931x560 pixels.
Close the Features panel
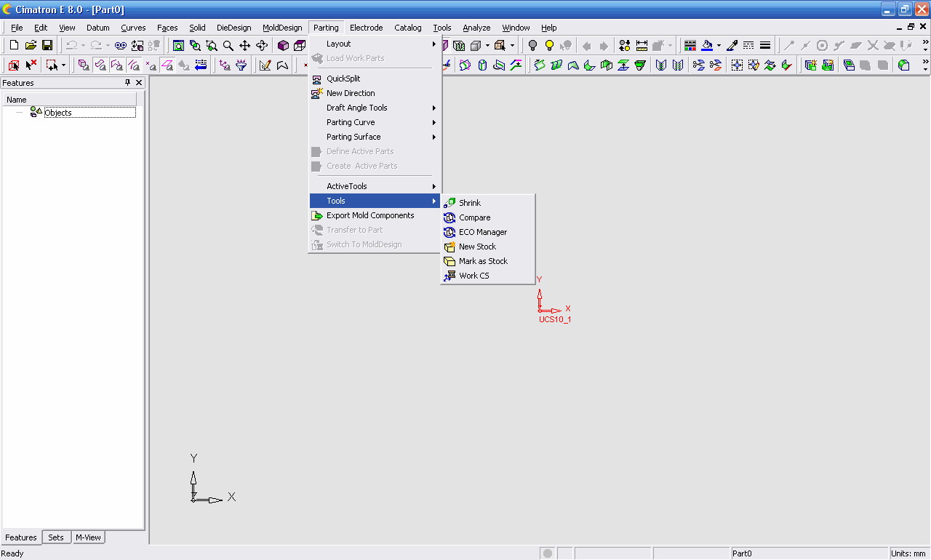(x=140, y=83)
